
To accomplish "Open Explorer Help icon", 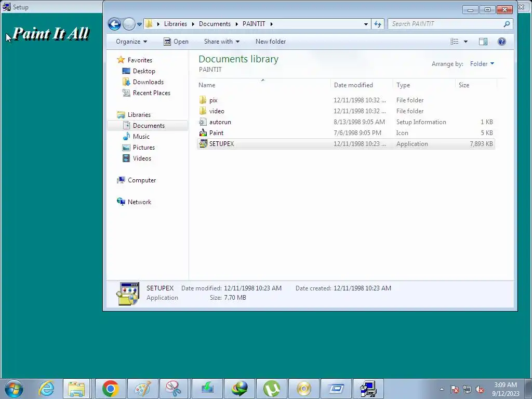I will coord(502,42).
